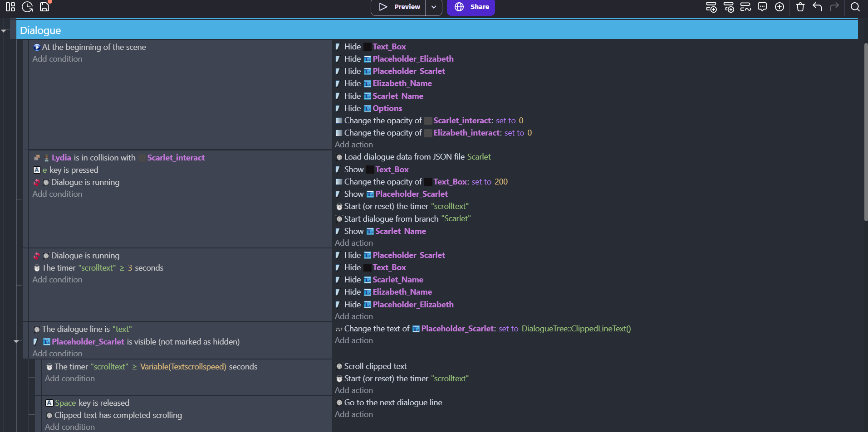
Task: Click the Share button
Action: pyautogui.click(x=471, y=7)
